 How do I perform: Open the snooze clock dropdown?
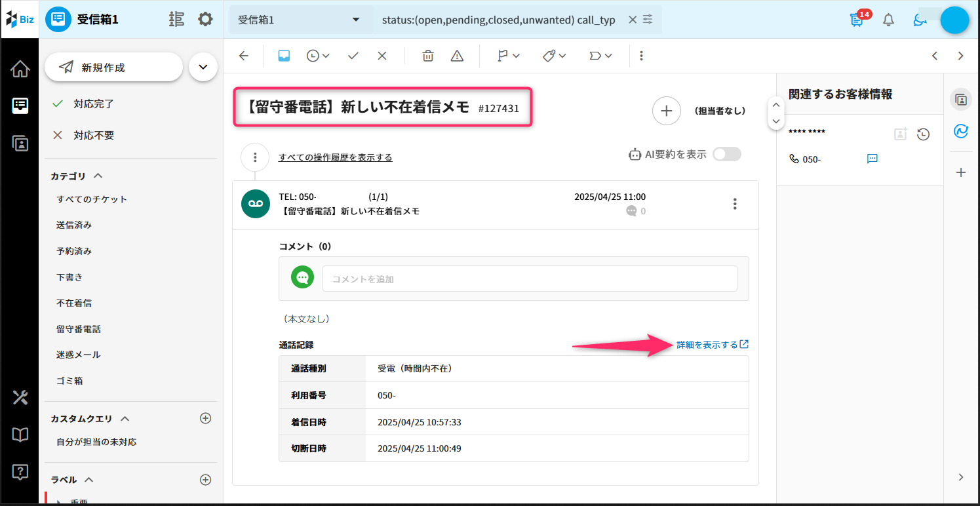click(x=318, y=56)
